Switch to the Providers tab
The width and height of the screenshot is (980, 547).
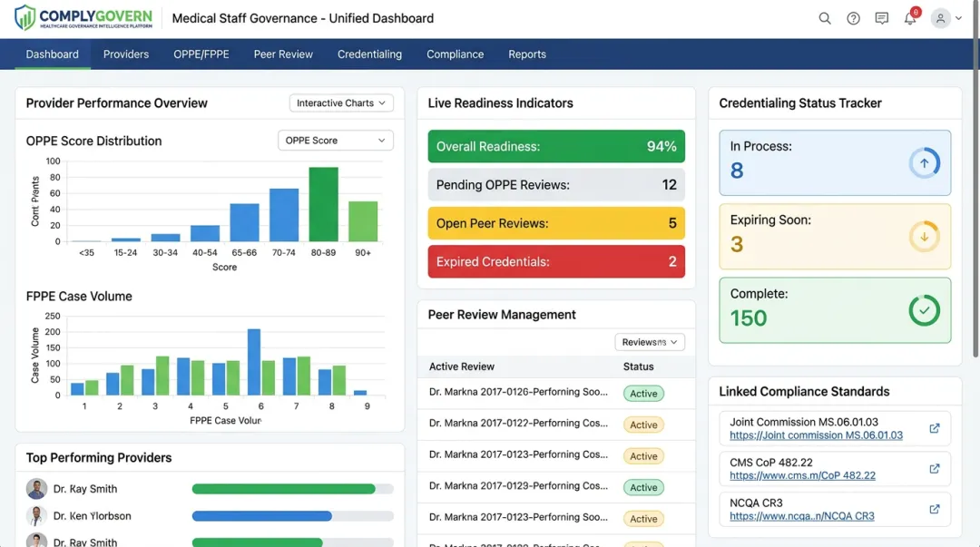point(125,54)
